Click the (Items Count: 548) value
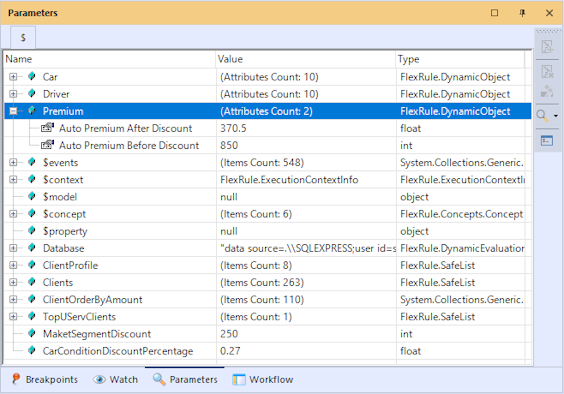 (262, 163)
